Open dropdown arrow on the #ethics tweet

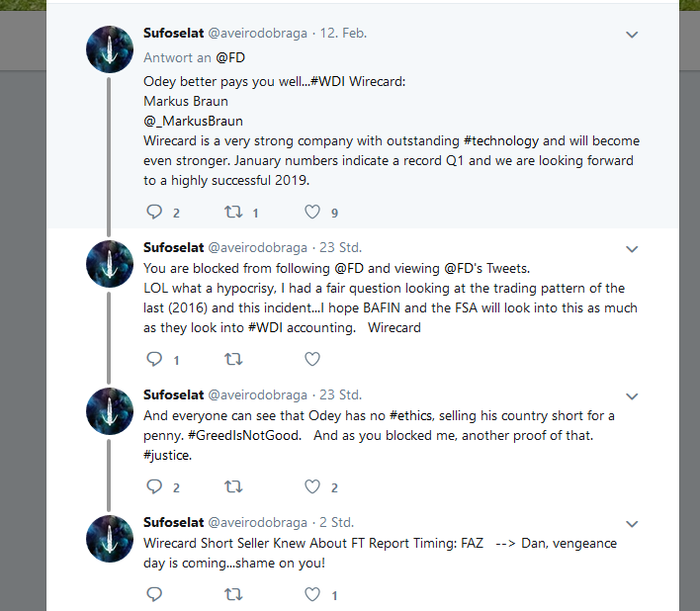[x=633, y=395]
